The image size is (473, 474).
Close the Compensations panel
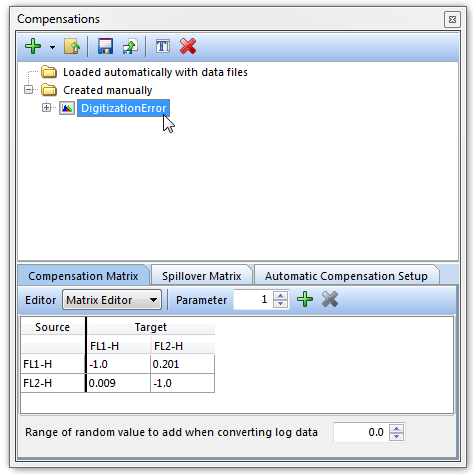(x=452, y=20)
